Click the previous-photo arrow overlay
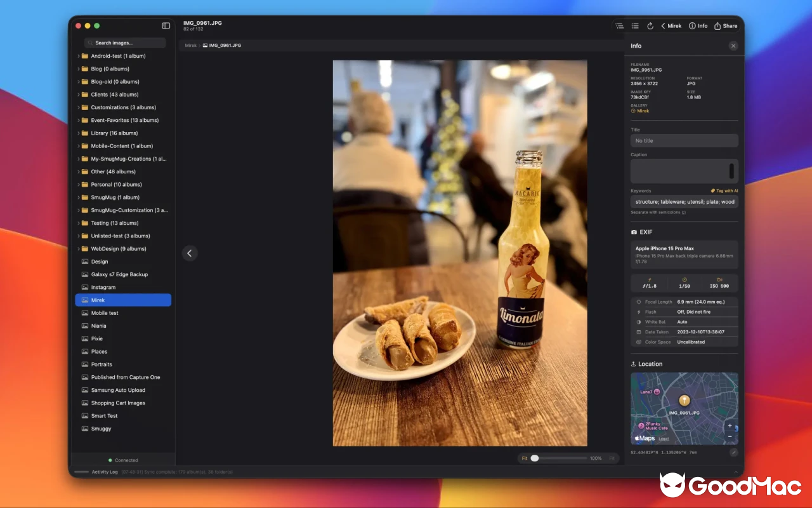The image size is (812, 508). tap(190, 253)
